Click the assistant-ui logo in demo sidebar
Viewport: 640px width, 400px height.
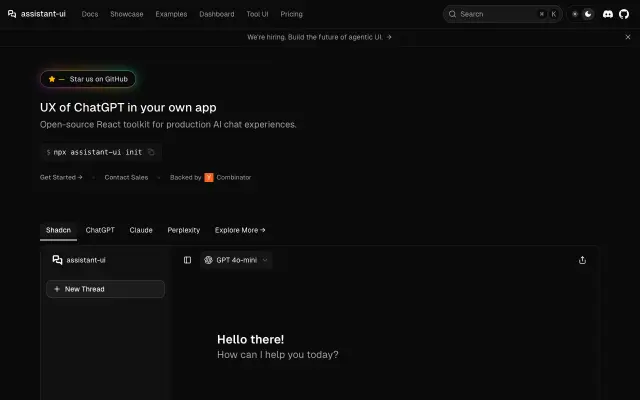[79, 260]
